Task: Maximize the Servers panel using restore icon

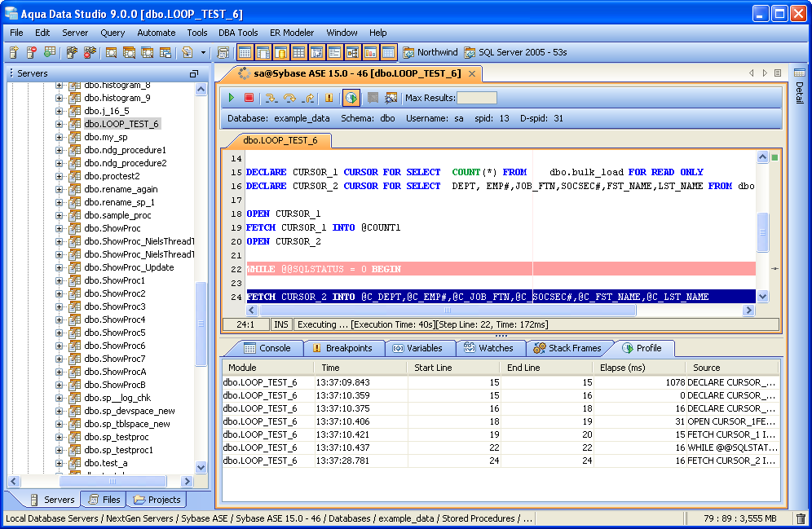Action: point(194,73)
